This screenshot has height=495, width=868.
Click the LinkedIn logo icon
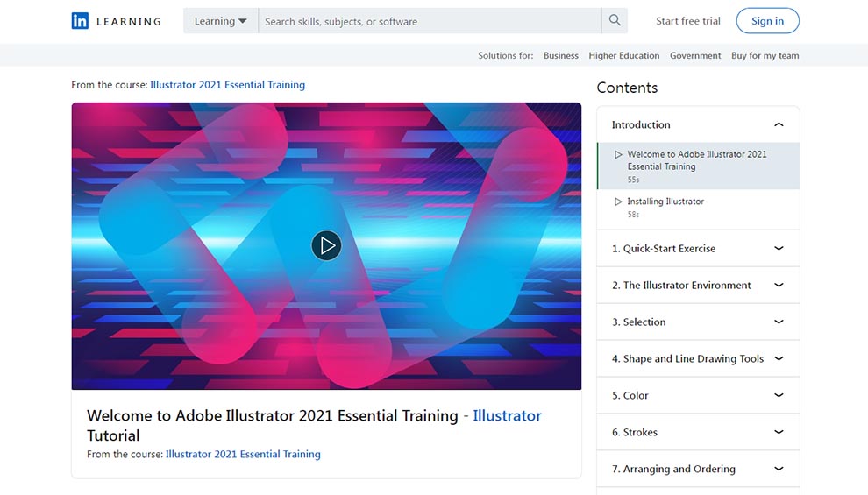[80, 21]
